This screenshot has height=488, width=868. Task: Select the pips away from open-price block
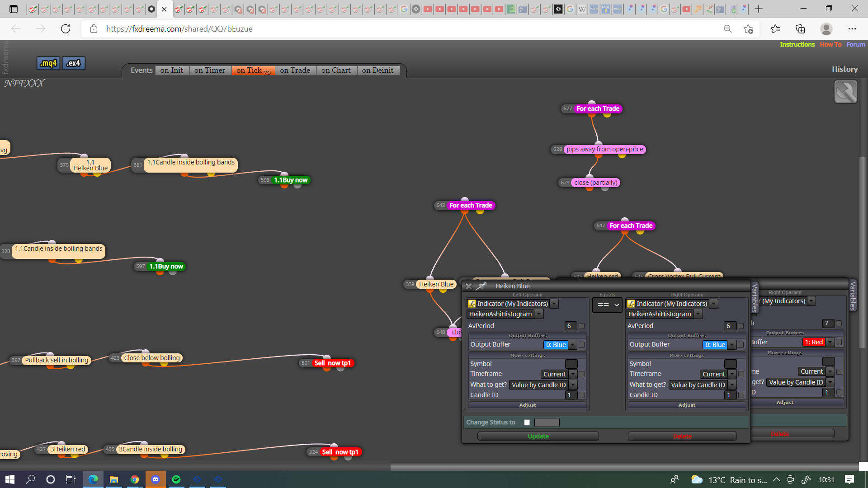click(604, 149)
